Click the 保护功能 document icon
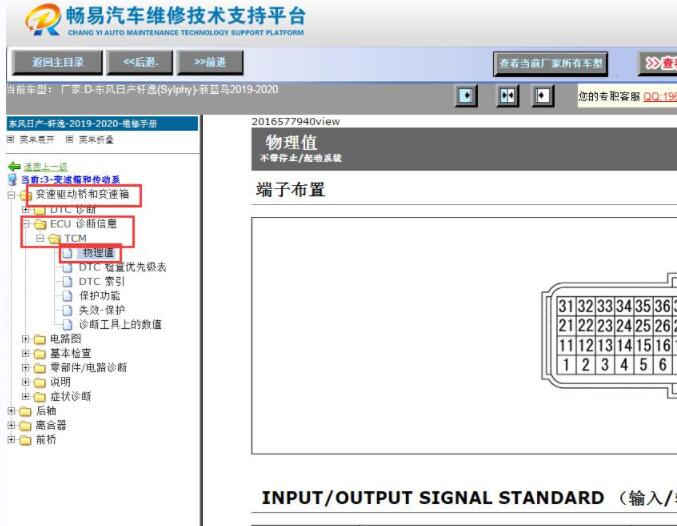The width and height of the screenshot is (677, 526). (67, 296)
